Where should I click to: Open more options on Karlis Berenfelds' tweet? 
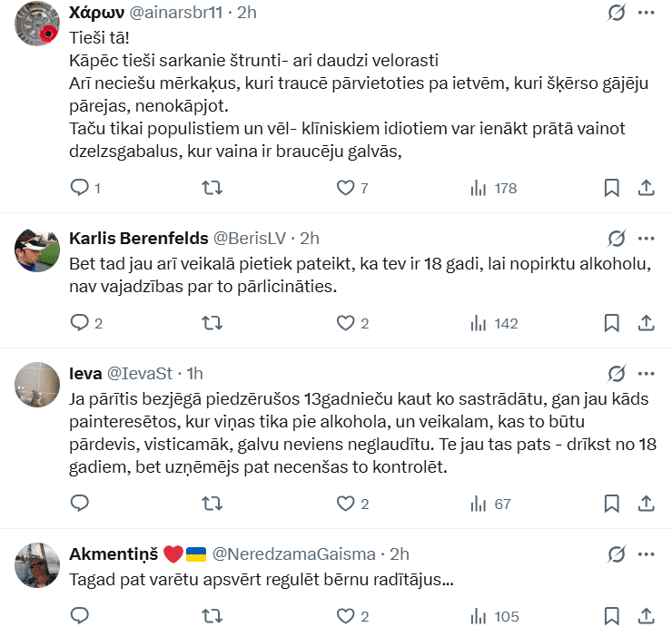[x=647, y=239]
